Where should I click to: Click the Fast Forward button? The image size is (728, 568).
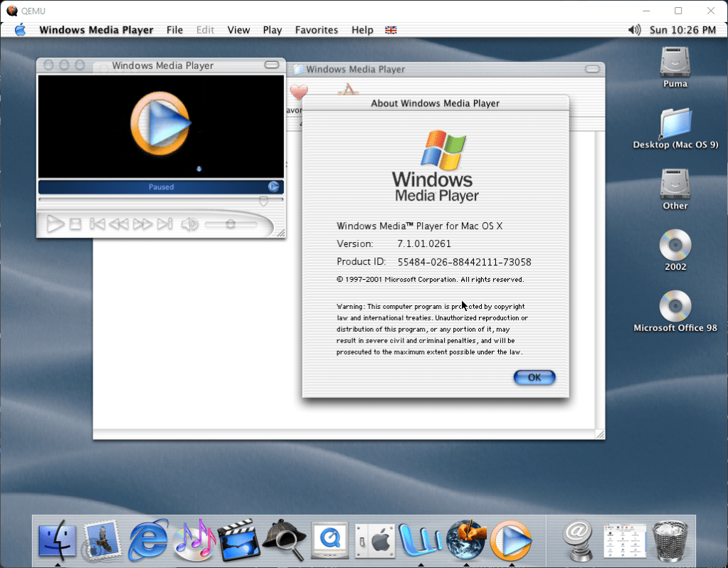tap(142, 225)
